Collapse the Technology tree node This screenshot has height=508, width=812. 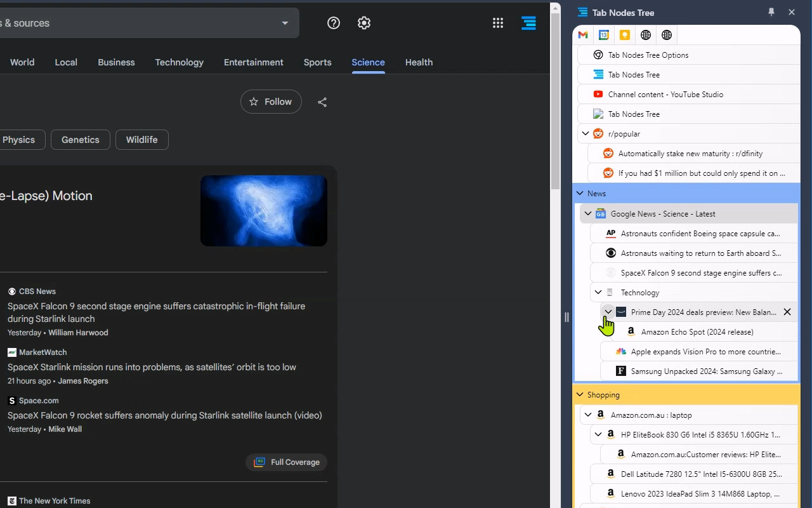598,292
